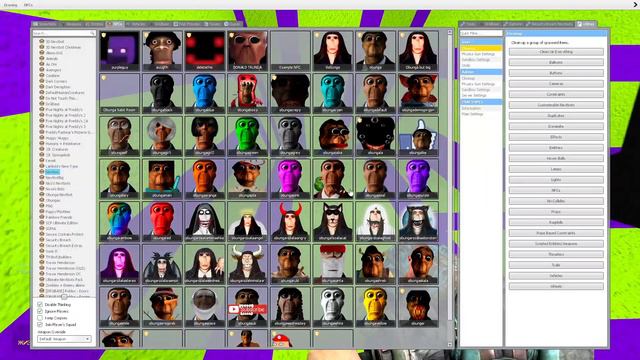
Task: Select the DONALD TRUMP.A NPC tile
Action: (x=247, y=51)
